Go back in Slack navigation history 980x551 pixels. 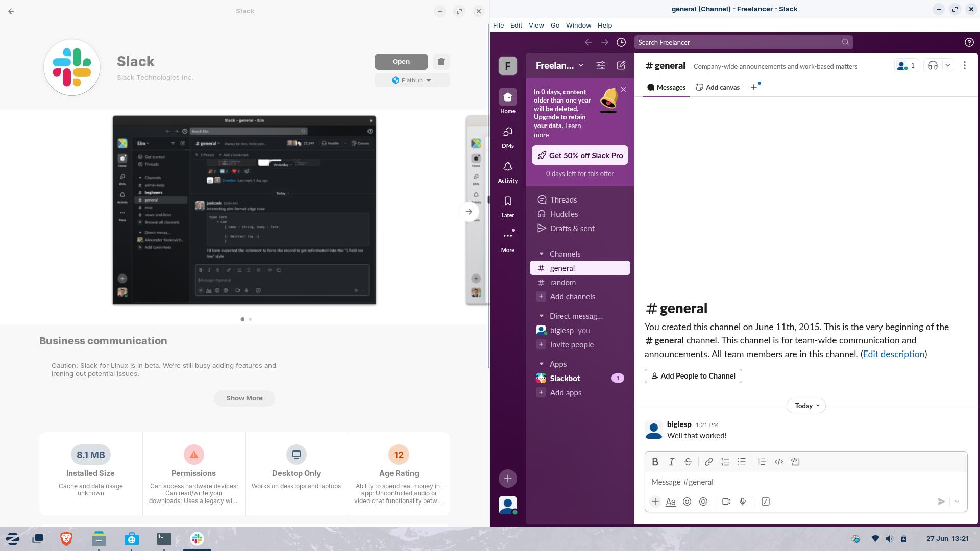pyautogui.click(x=588, y=42)
